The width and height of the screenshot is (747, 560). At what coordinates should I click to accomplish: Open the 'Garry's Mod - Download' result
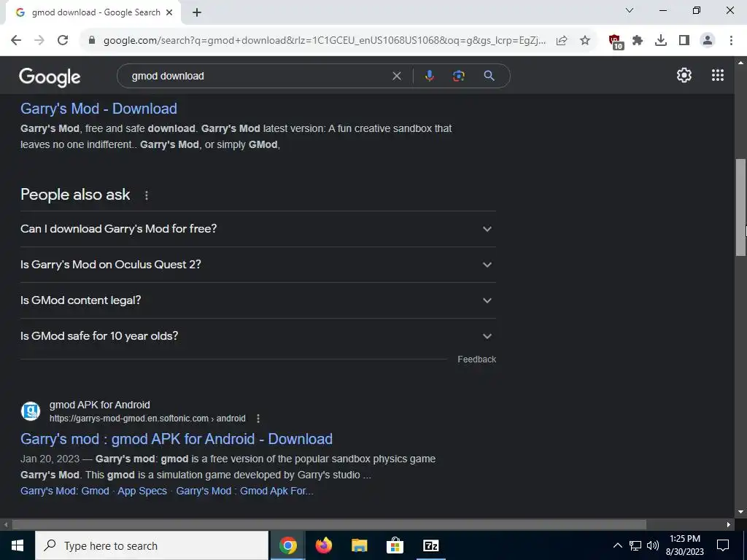98,109
